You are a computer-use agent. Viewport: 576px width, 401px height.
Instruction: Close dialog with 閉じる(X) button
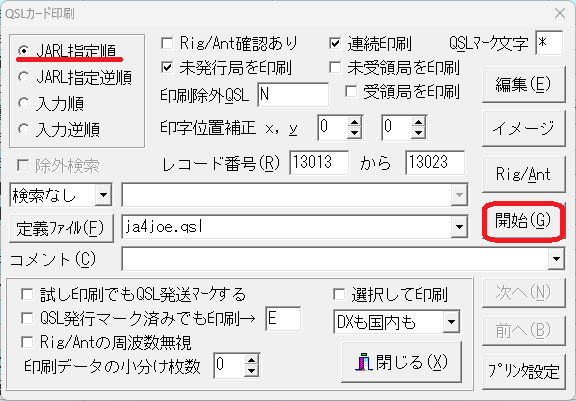point(402,362)
